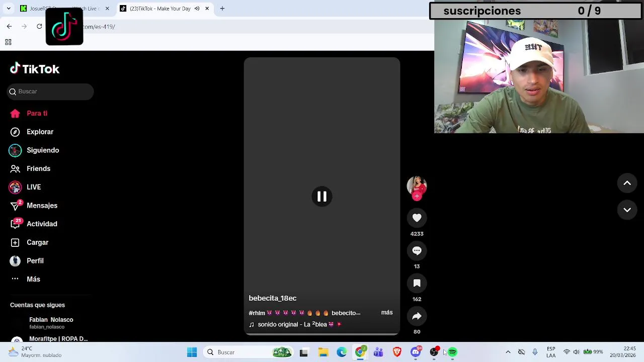Click the 4233 likes count
Screen dimensions: 644x362
click(x=417, y=234)
